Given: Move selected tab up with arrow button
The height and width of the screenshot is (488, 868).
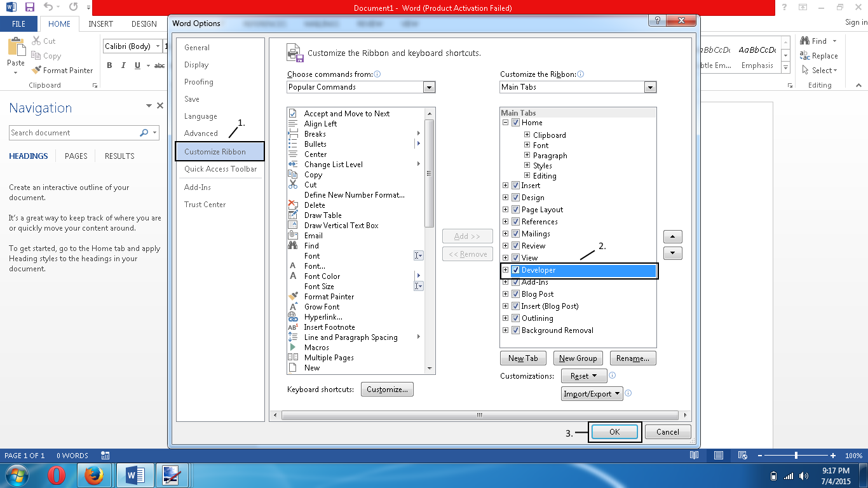Looking at the screenshot, I should pyautogui.click(x=672, y=237).
